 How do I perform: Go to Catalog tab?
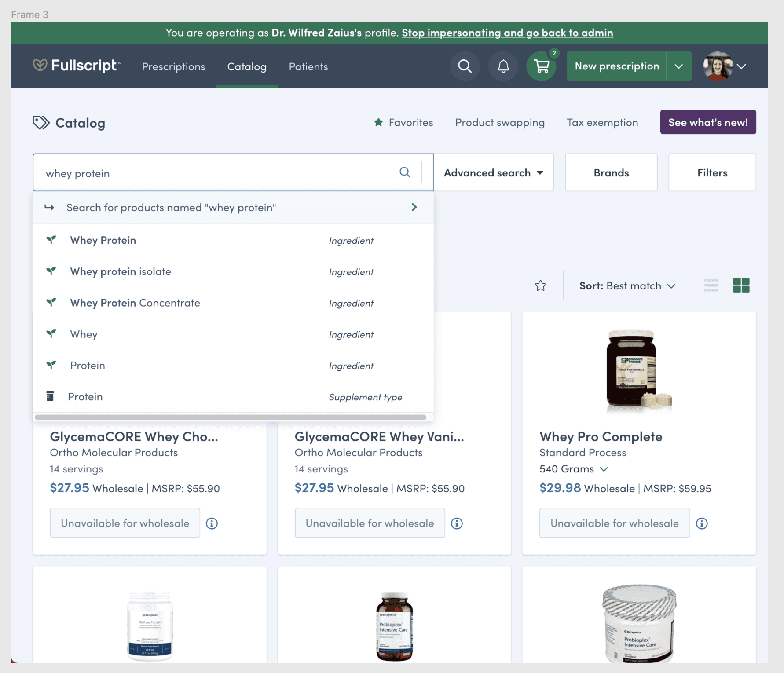coord(247,66)
